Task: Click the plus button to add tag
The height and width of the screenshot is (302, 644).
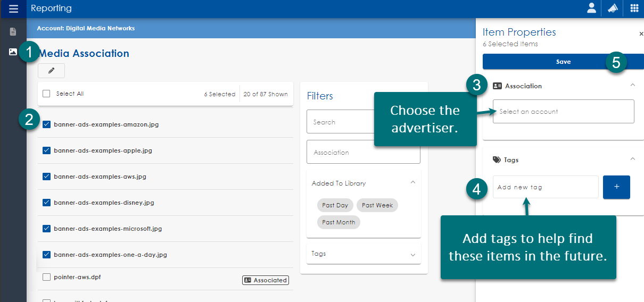Action: tap(616, 187)
